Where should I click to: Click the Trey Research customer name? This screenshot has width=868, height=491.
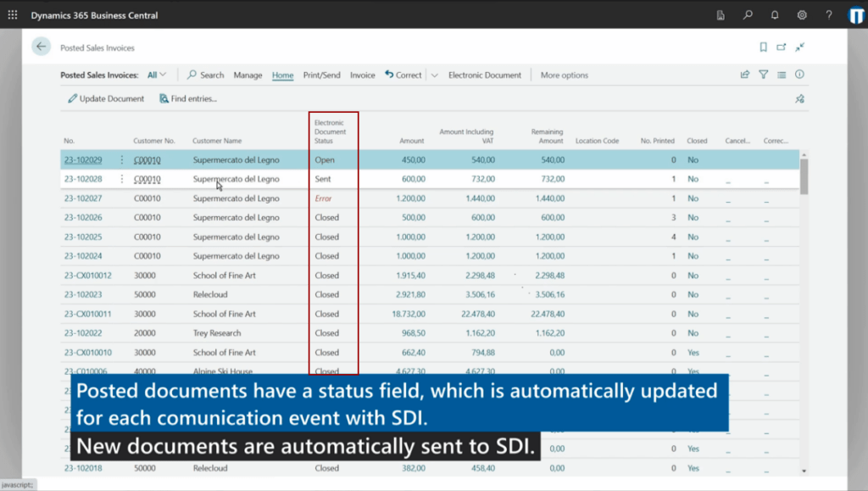pyautogui.click(x=217, y=333)
